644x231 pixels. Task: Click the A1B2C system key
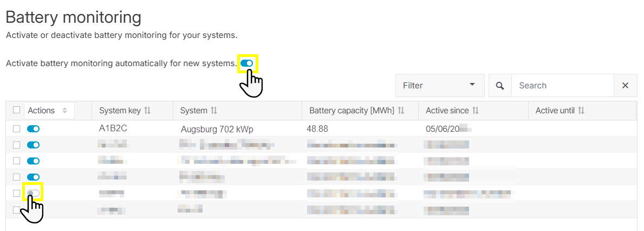(x=113, y=129)
